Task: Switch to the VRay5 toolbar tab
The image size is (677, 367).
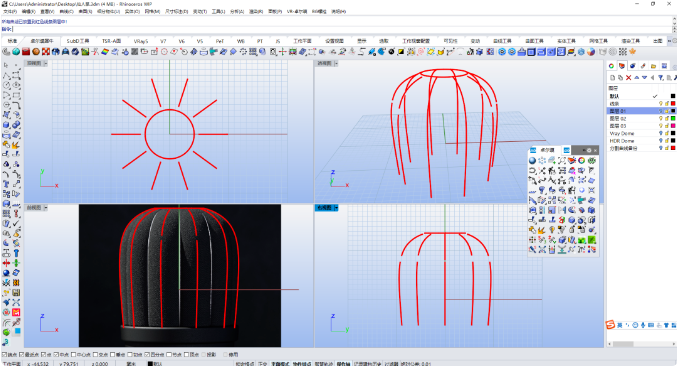Action: [x=141, y=41]
